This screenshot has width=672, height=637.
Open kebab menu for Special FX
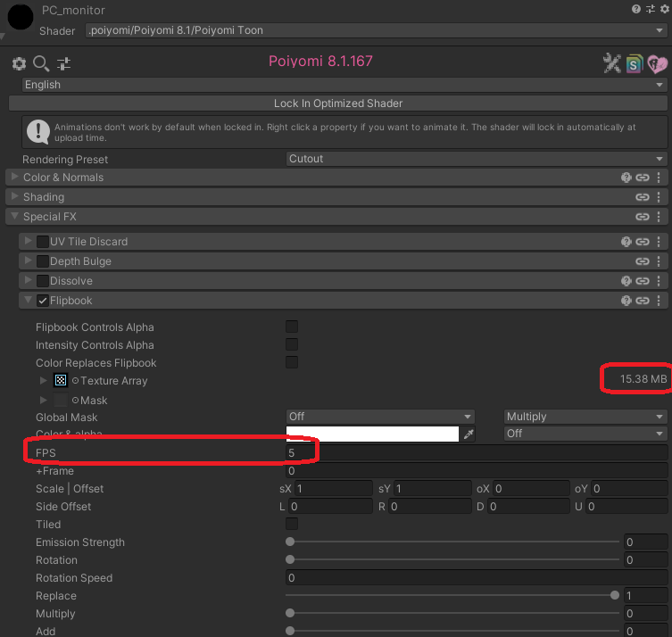click(659, 217)
